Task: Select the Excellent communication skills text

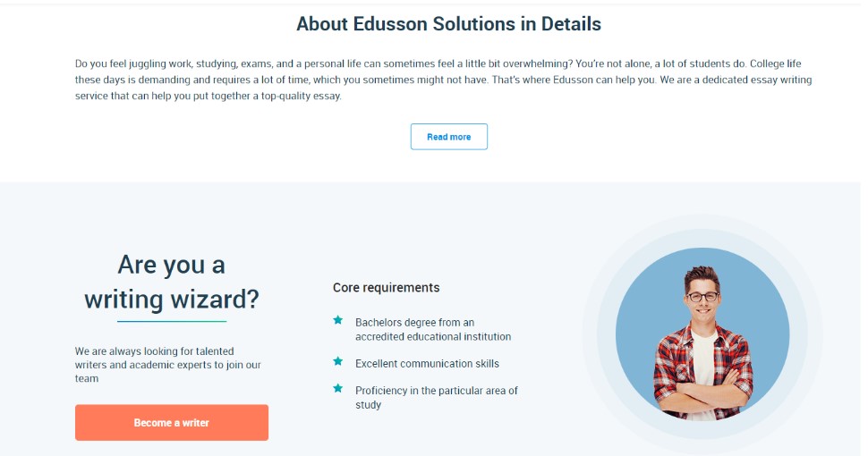Action: (428, 364)
